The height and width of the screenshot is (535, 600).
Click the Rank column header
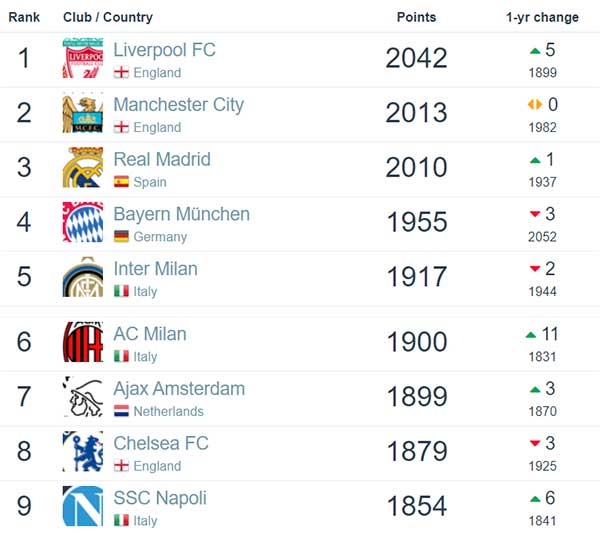point(24,17)
